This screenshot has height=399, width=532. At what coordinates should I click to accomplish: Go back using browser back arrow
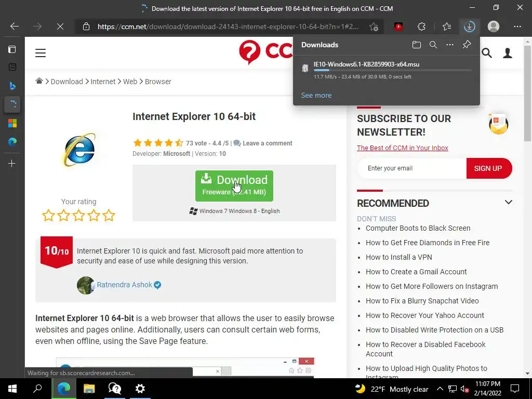(14, 26)
